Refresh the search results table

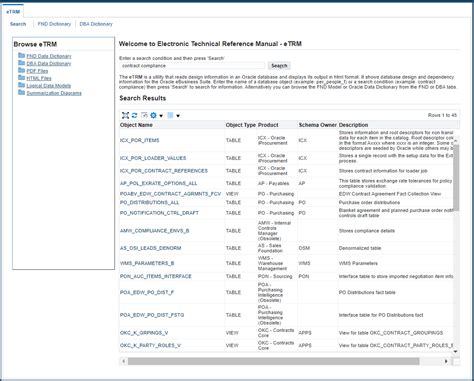click(x=134, y=115)
